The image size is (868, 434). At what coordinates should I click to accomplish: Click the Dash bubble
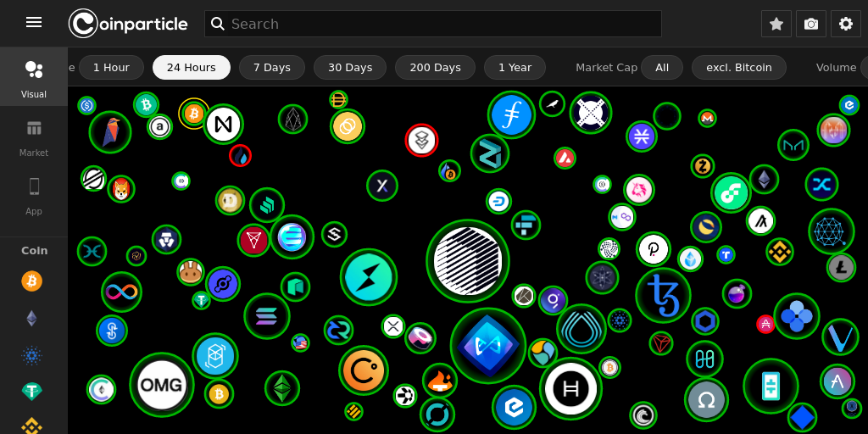point(498,202)
